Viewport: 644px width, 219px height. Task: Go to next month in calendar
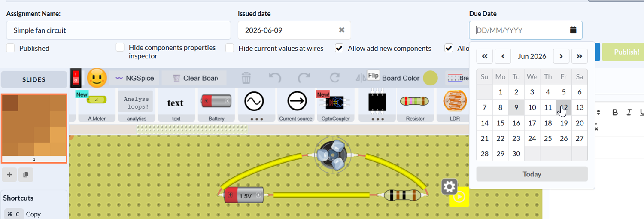pos(561,56)
